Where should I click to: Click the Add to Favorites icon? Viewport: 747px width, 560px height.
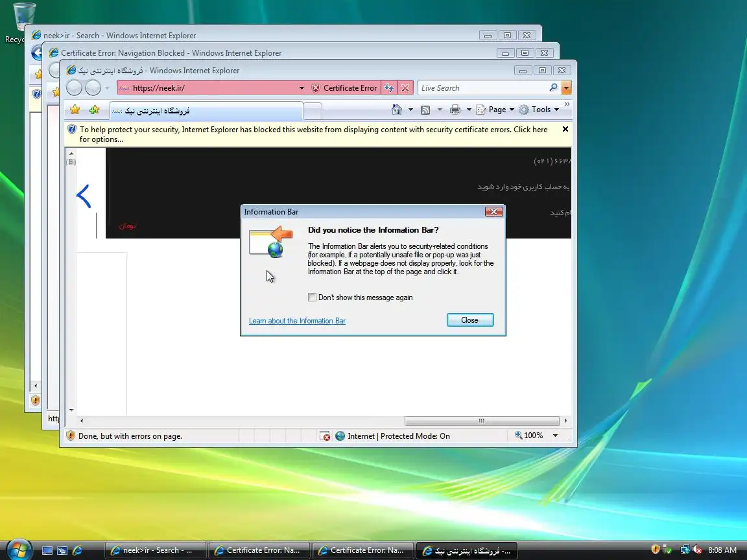94,110
